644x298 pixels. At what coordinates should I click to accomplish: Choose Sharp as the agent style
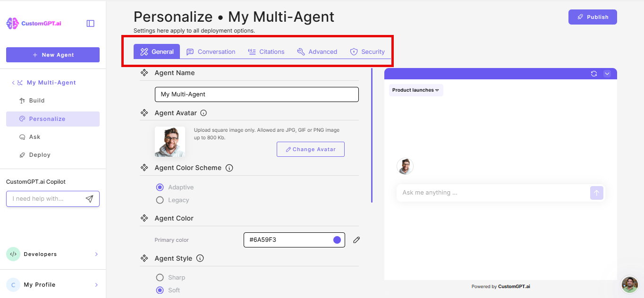pos(160,277)
